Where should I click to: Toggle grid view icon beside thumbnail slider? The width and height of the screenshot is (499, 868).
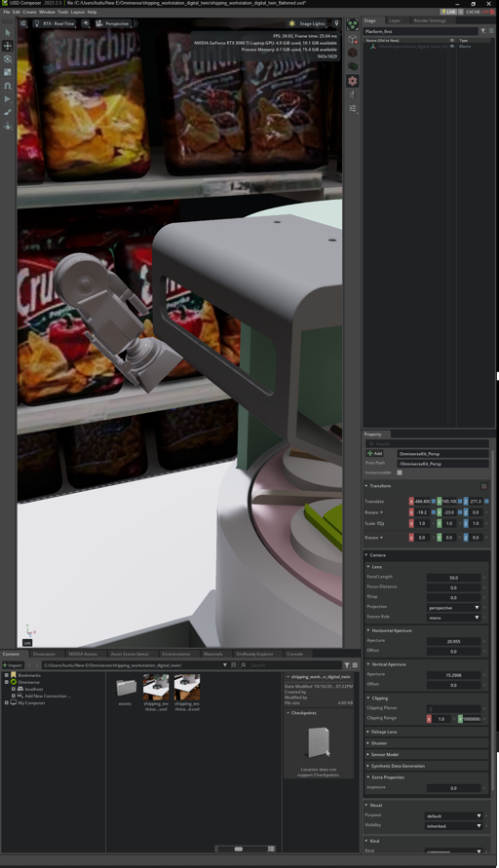pyautogui.click(x=271, y=849)
